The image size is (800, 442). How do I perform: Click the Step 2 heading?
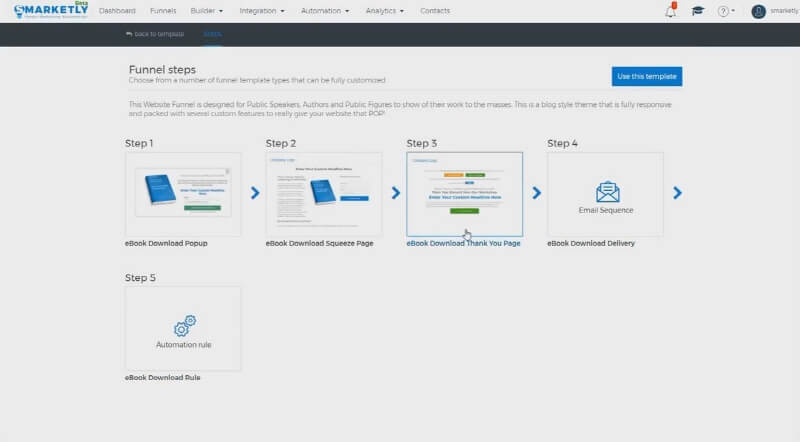click(x=281, y=143)
